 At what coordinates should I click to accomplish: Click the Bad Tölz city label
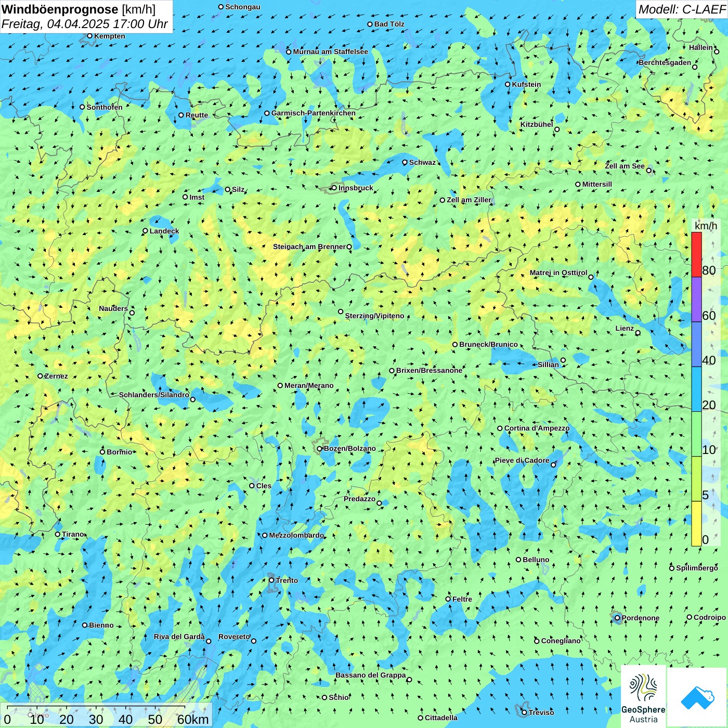point(389,24)
